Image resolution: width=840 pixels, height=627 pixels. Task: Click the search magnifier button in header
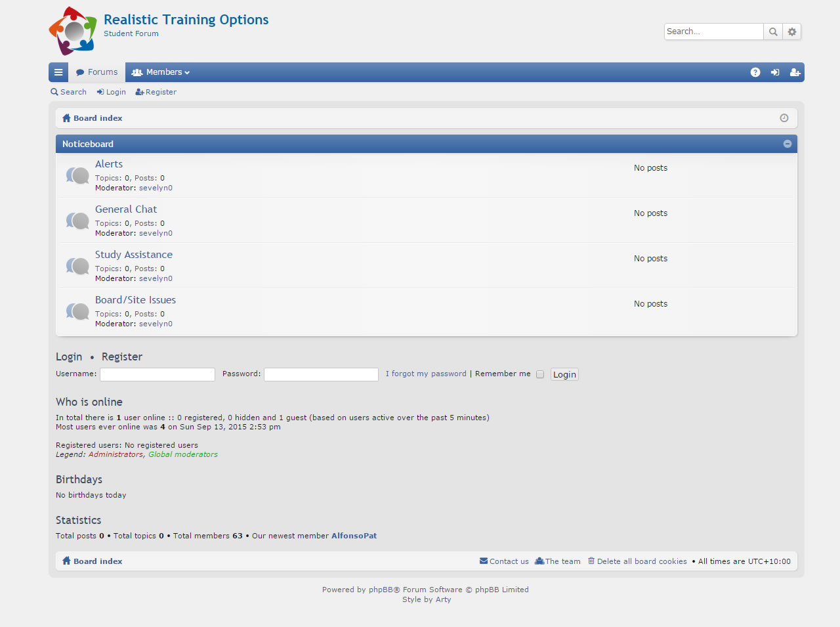[x=773, y=32]
